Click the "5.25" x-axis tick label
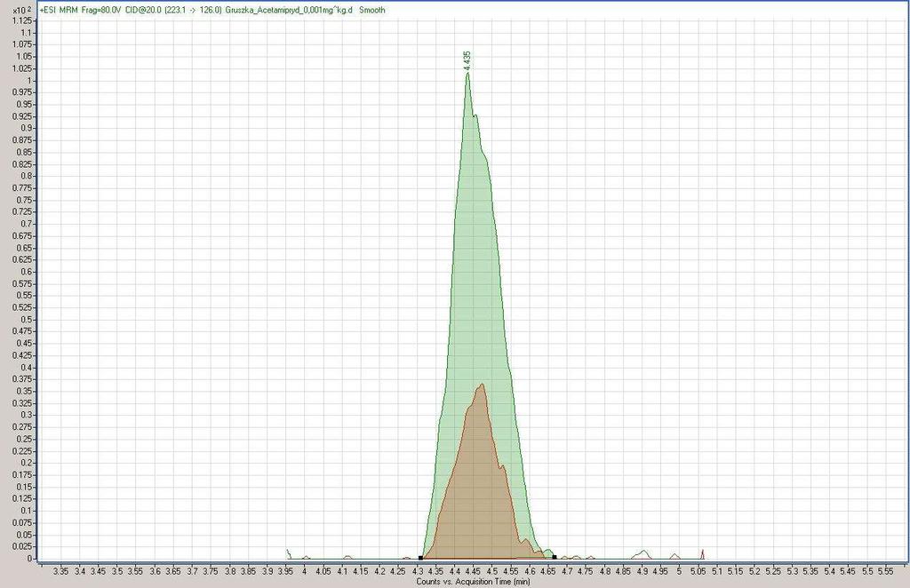The width and height of the screenshot is (910, 588). click(x=773, y=571)
